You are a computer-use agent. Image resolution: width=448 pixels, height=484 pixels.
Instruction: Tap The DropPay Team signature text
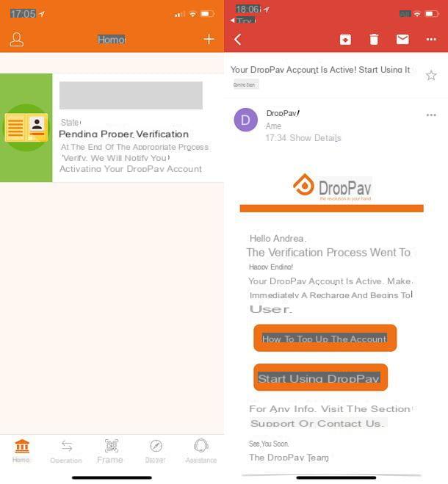[x=289, y=458]
